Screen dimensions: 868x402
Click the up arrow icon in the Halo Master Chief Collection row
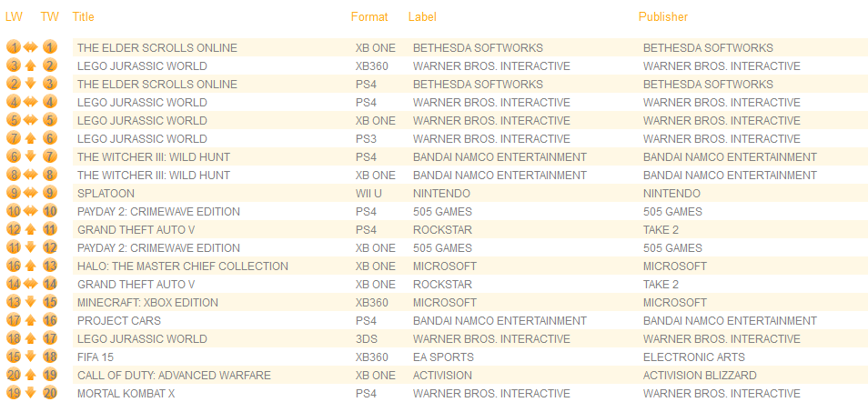point(31,266)
